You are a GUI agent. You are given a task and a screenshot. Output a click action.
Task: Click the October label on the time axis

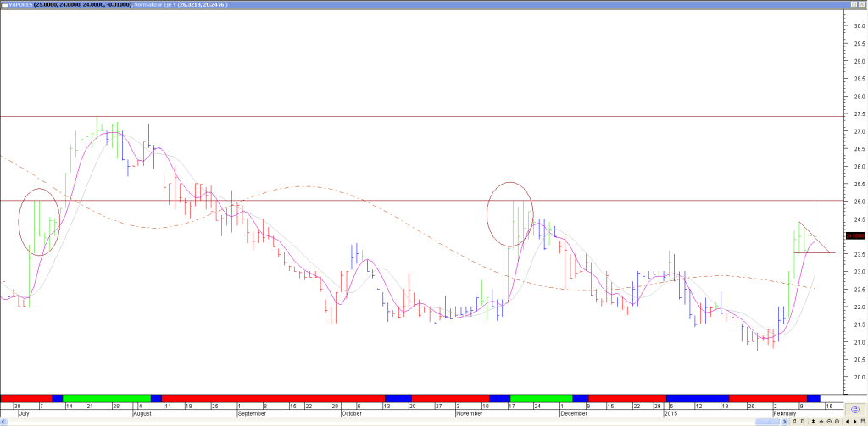352,414
